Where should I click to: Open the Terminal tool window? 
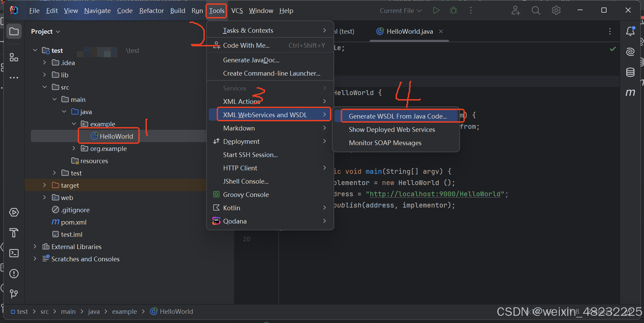(x=14, y=253)
